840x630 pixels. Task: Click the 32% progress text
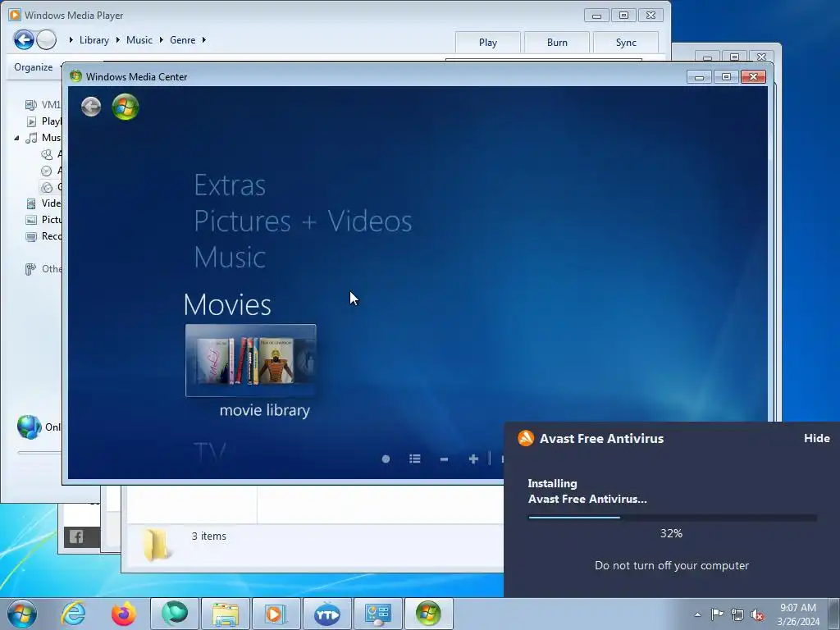point(671,533)
